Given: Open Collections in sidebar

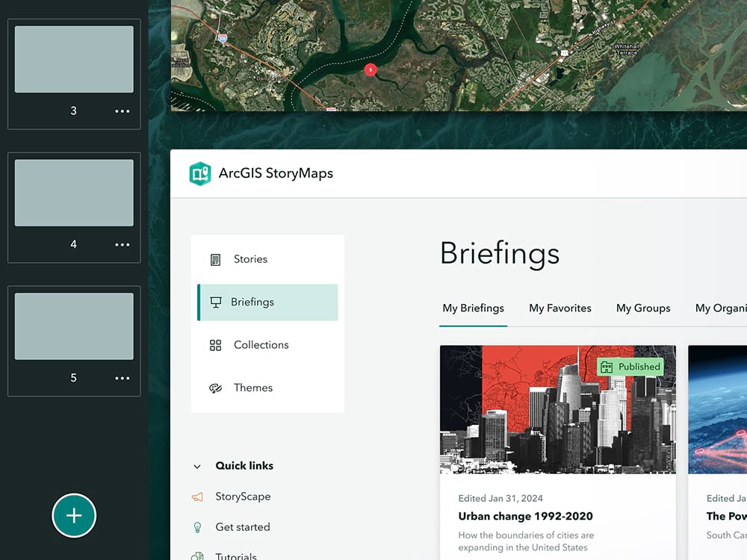Looking at the screenshot, I should (267, 345).
